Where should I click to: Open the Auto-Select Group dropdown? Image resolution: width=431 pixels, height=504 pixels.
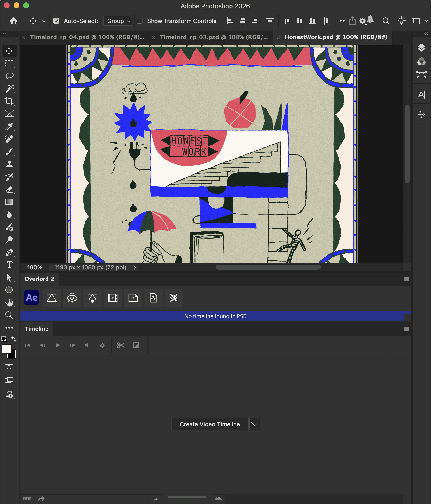point(118,21)
